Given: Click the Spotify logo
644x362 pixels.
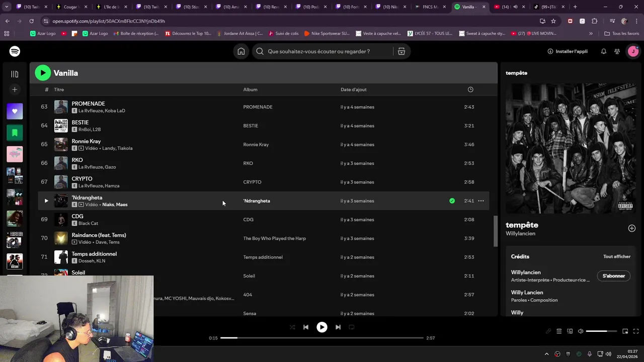Looking at the screenshot, I should 15,51.
